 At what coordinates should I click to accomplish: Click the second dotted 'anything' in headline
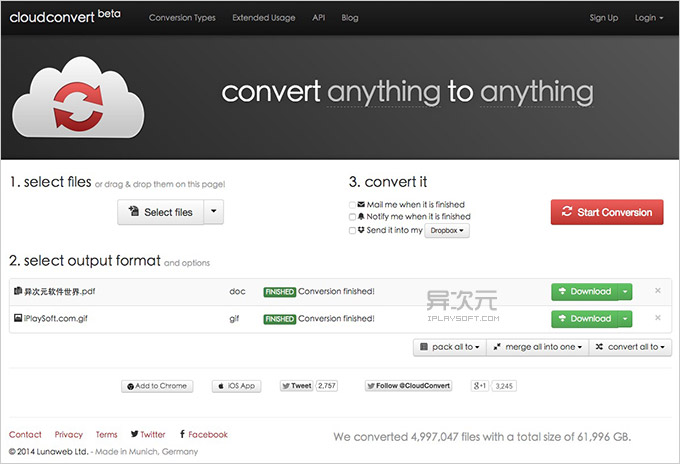[537, 93]
